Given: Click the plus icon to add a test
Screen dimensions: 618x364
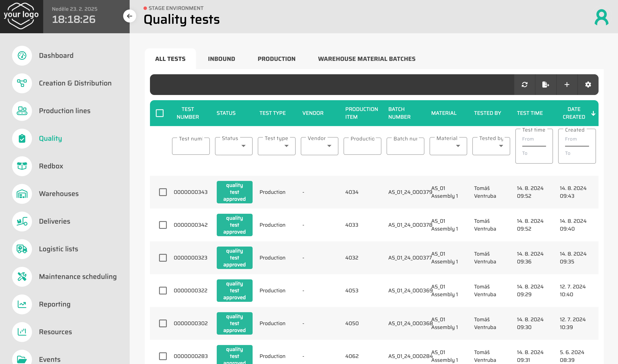Looking at the screenshot, I should [567, 85].
